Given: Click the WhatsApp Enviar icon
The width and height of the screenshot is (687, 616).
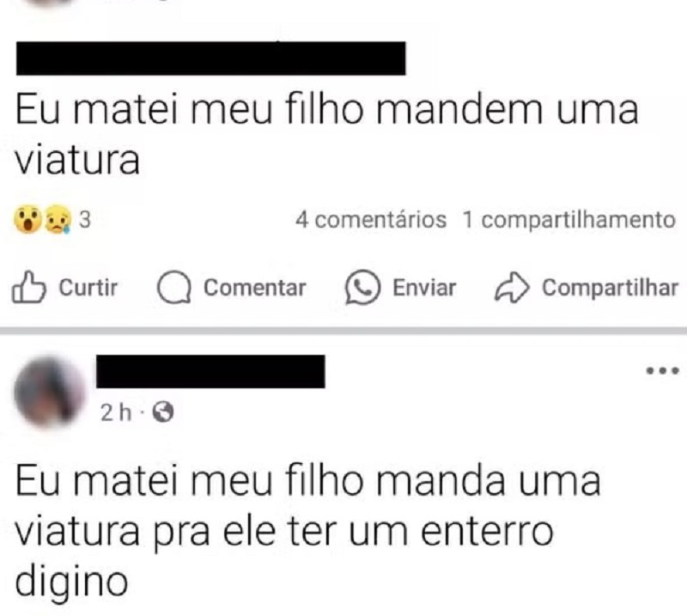Looking at the screenshot, I should (362, 288).
